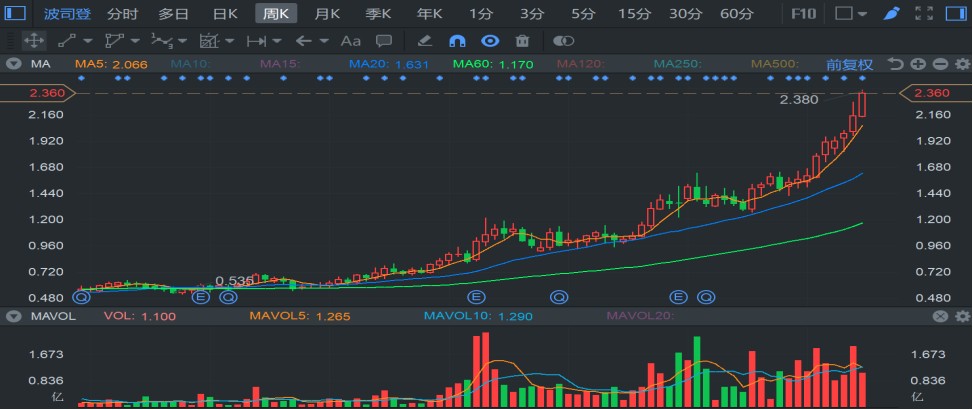Select the polygon shape drawing tool
Screen dimensions: 973x410
pyautogui.click(x=114, y=42)
